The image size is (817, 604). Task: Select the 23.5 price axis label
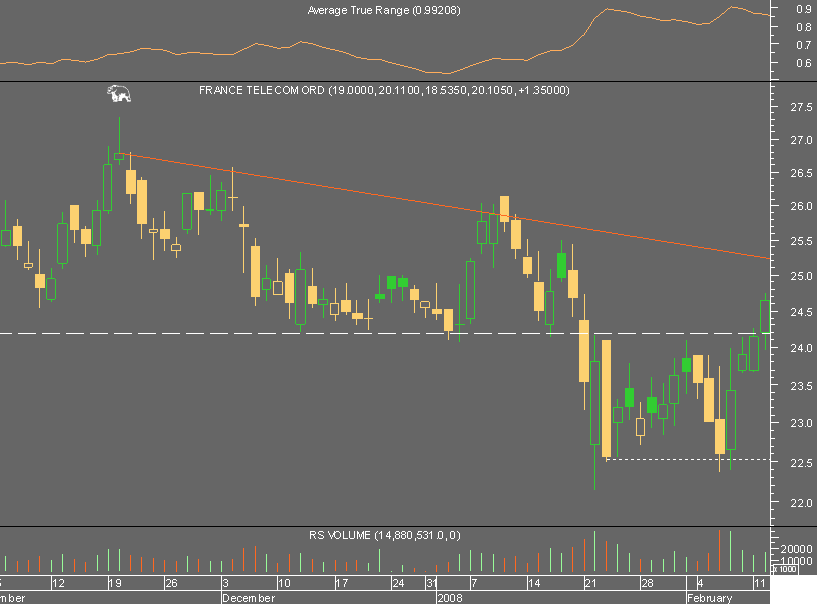pos(801,386)
